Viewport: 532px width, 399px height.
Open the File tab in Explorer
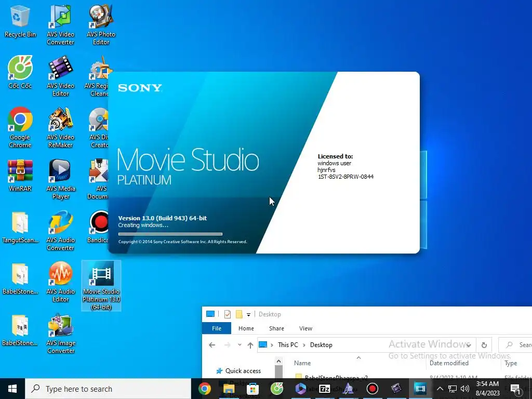point(217,328)
